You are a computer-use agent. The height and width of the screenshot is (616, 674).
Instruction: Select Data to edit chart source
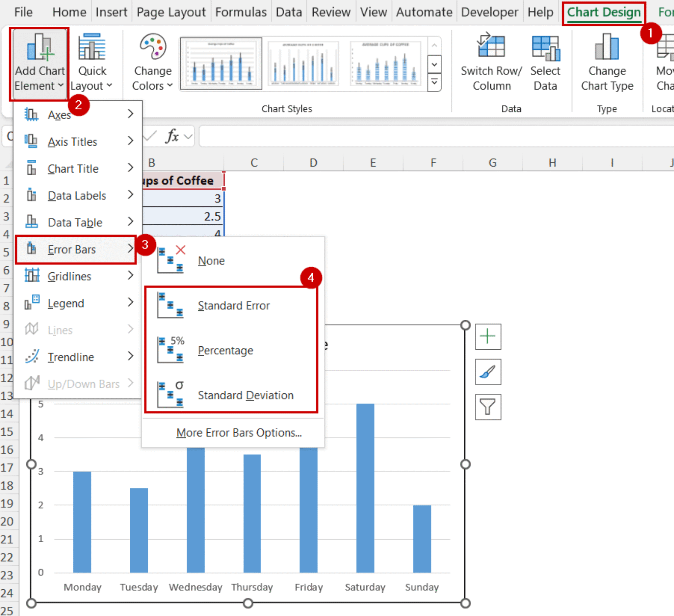click(x=545, y=62)
